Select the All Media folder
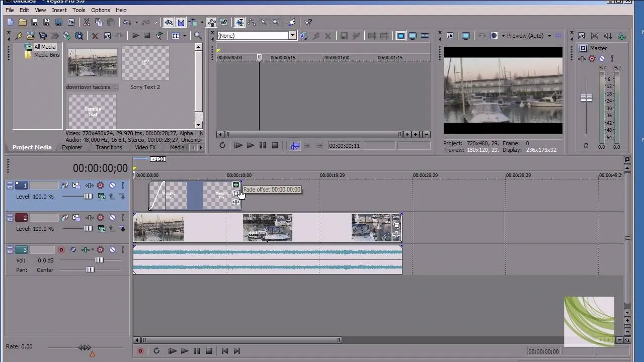The width and height of the screenshot is (644, 362). (45, 47)
